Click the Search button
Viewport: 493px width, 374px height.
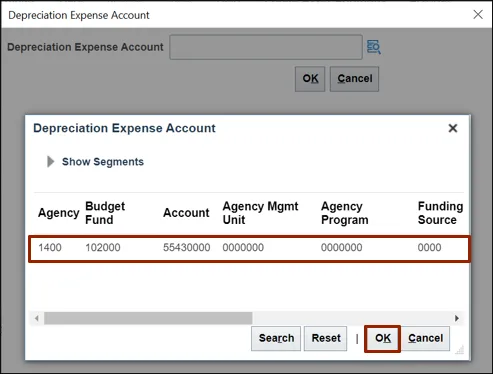276,338
